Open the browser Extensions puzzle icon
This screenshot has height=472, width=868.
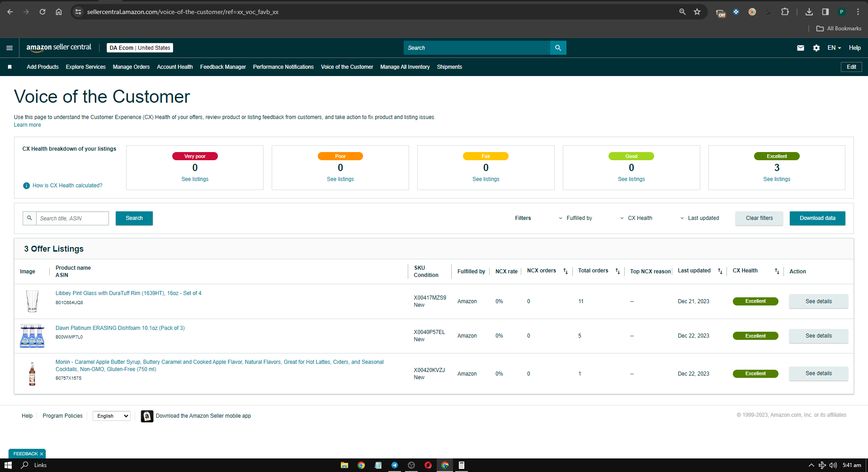click(785, 12)
